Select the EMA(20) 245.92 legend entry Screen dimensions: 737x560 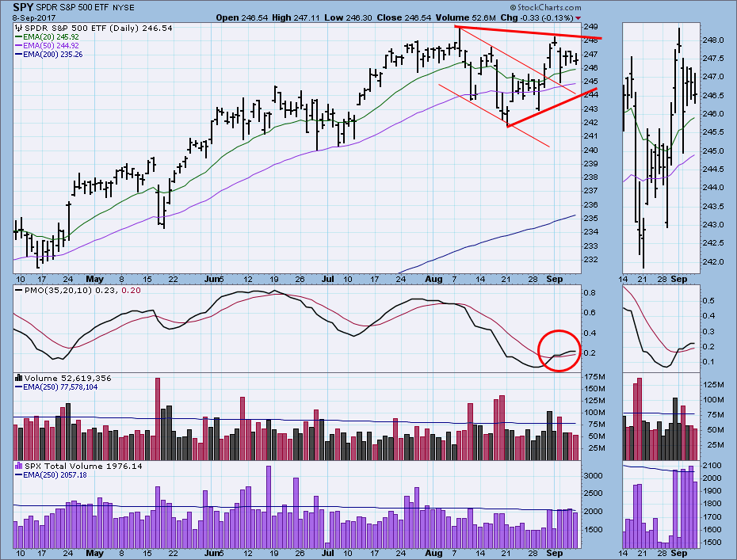click(47, 36)
